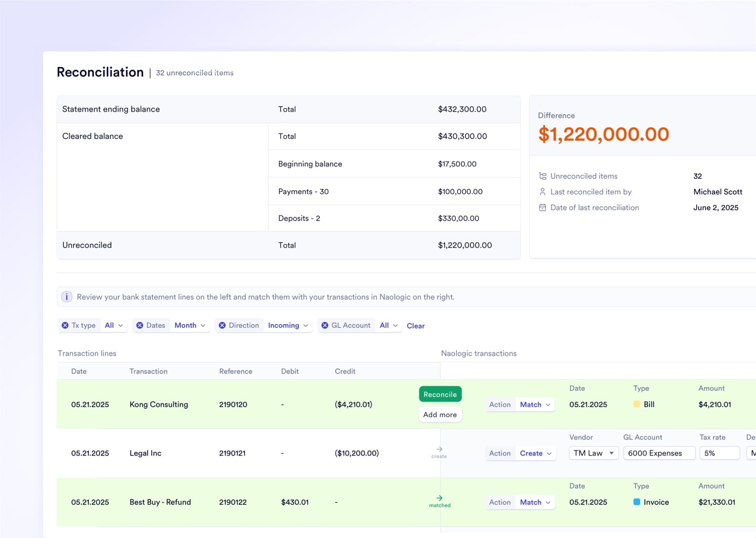Click the 5% tax rate field
This screenshot has height=538, width=756.
(720, 453)
